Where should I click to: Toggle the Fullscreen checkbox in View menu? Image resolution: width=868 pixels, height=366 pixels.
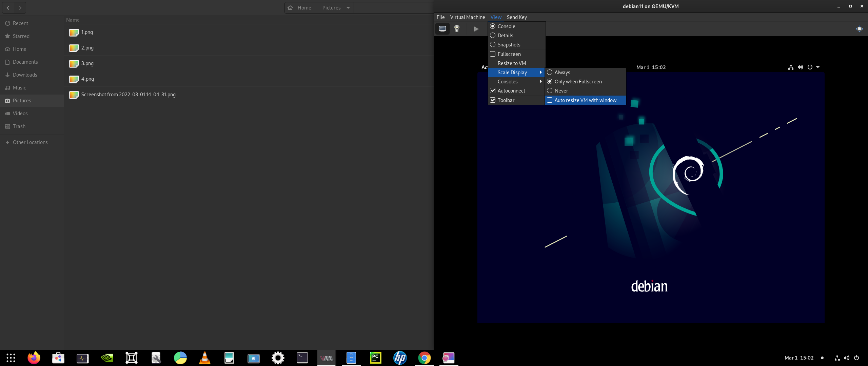coord(509,54)
